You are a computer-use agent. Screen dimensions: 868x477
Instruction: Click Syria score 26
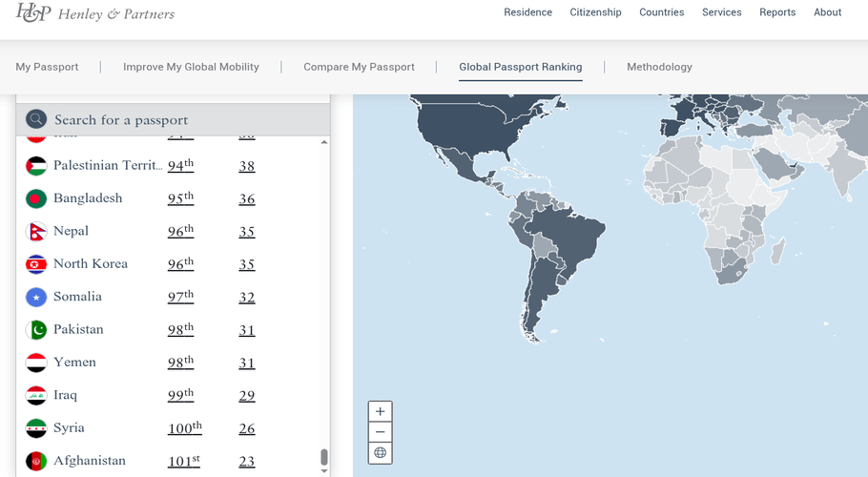point(247,429)
